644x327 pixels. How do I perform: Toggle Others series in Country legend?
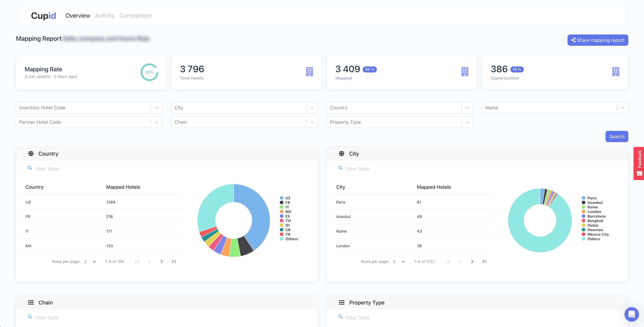291,239
